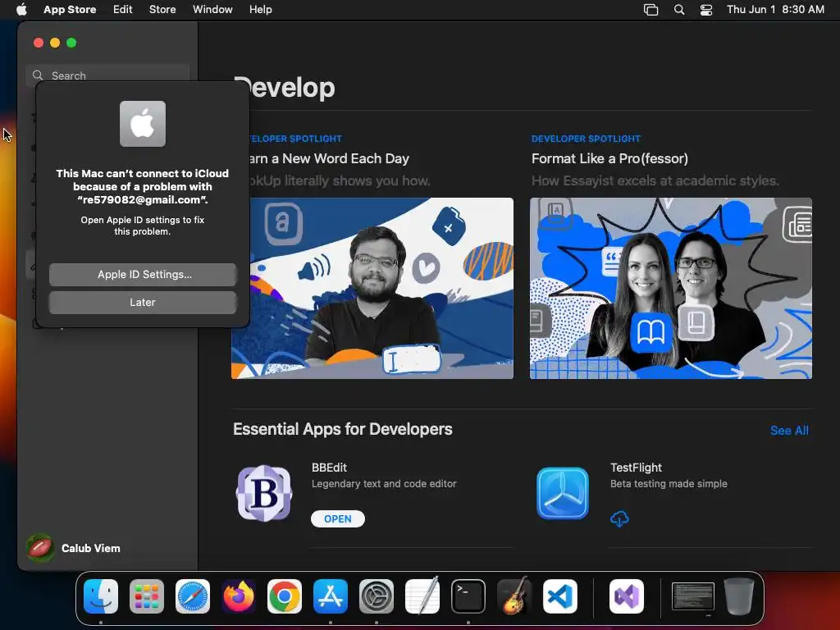This screenshot has height=630, width=840.
Task: Open the minimized window in the Dock
Action: (x=692, y=596)
